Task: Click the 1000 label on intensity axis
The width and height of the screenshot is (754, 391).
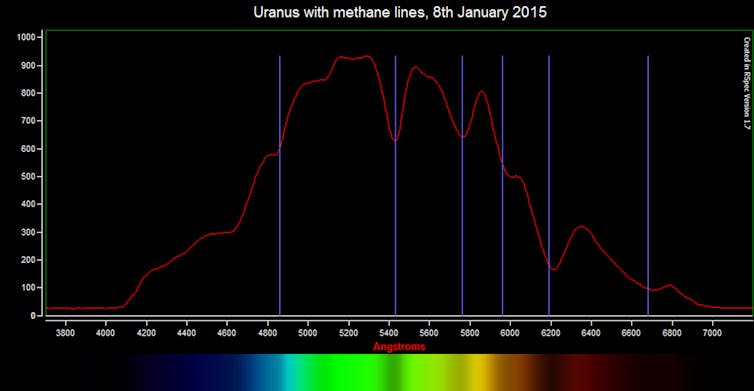Action: pos(26,37)
